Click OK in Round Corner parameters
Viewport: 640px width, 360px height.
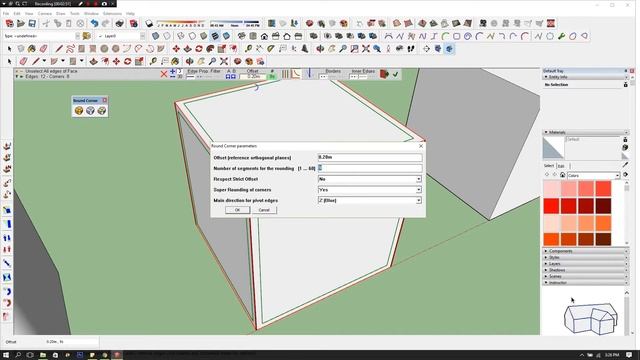tap(237, 210)
